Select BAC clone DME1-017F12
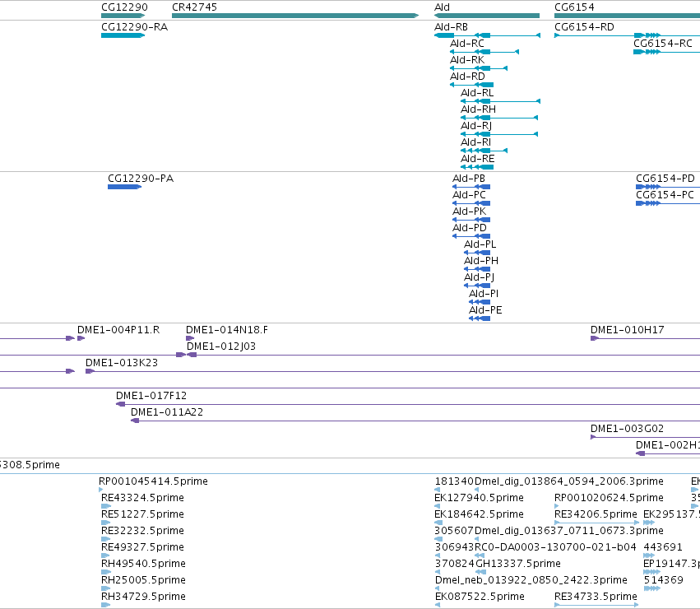 tap(151, 396)
